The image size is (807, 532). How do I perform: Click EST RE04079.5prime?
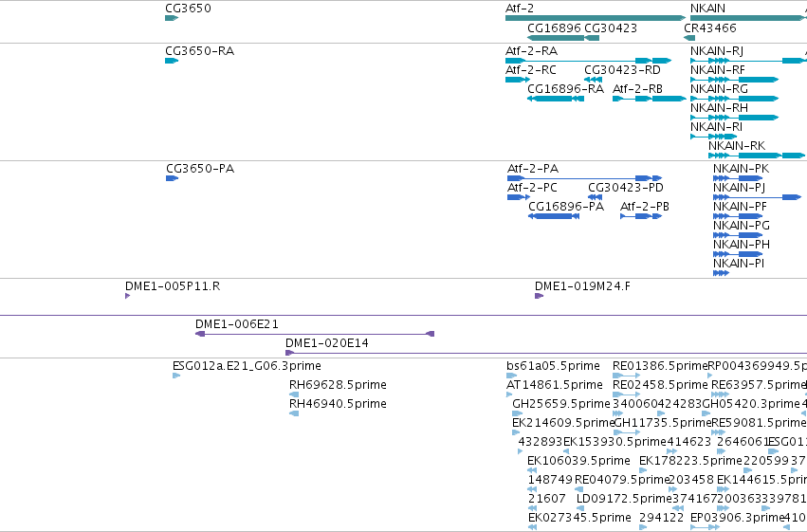coord(579,490)
